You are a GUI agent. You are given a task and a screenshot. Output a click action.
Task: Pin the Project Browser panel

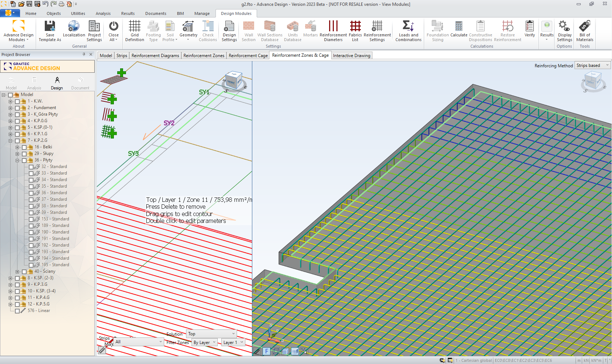pyautogui.click(x=84, y=55)
